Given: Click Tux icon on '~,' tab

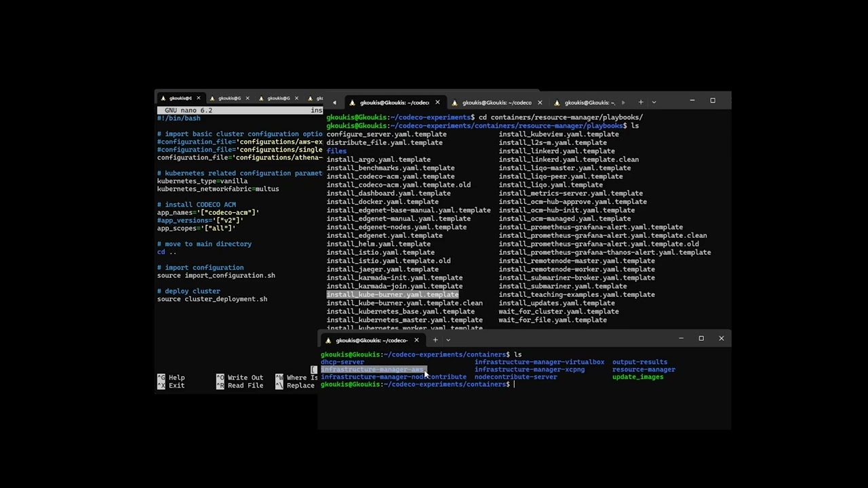Looking at the screenshot, I should 557,102.
